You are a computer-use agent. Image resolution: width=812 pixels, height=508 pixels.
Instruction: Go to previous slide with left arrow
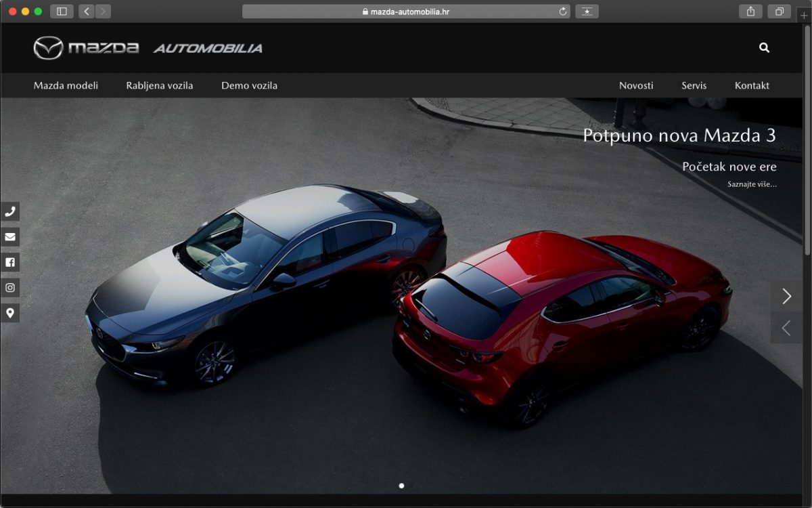point(786,329)
